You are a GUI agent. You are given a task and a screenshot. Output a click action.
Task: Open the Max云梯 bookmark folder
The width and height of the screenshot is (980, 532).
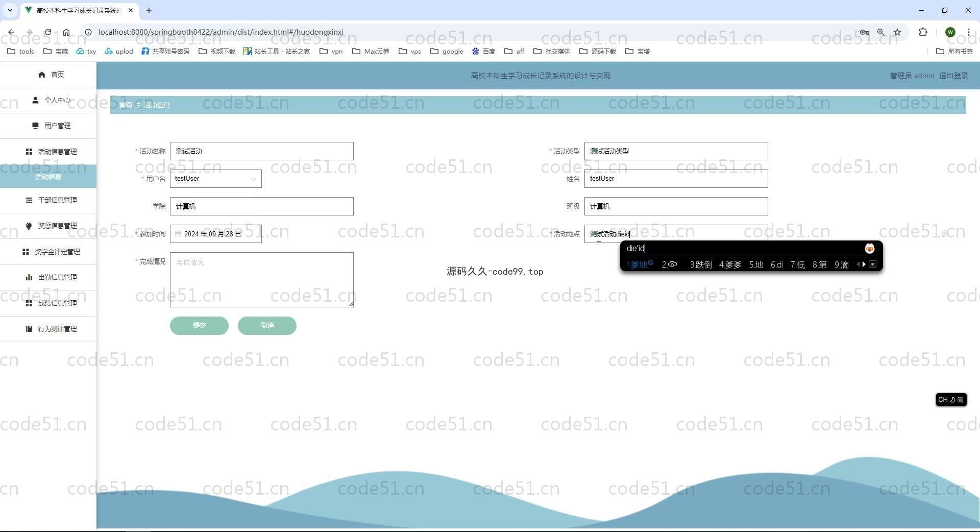tap(371, 51)
